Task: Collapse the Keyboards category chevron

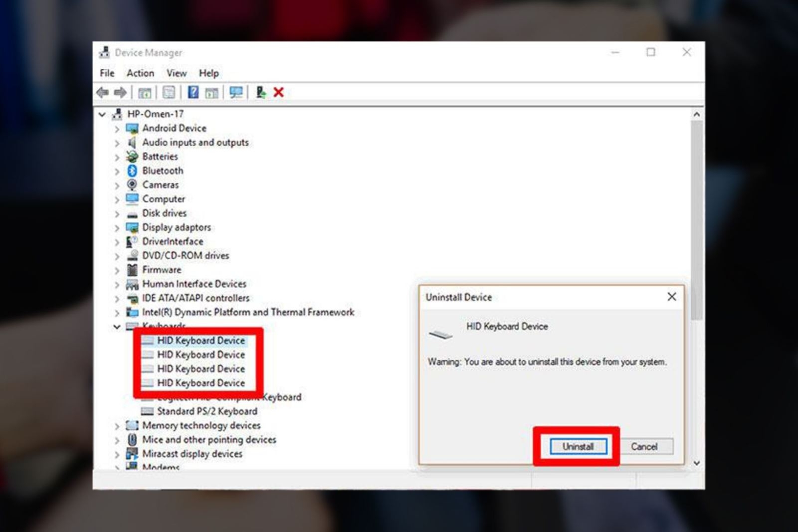Action: click(117, 327)
